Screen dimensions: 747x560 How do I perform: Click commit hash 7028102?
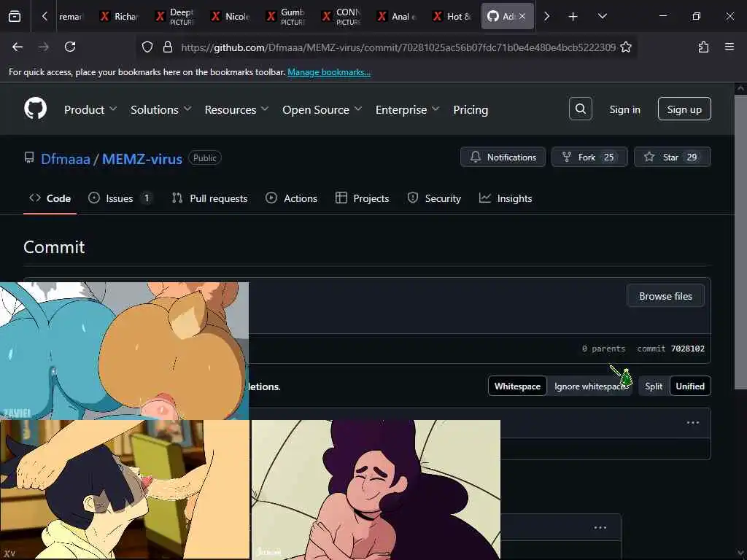tap(687, 349)
